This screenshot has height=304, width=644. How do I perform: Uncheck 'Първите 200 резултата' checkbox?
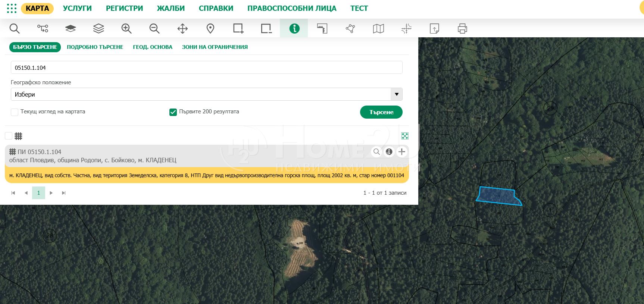(x=173, y=112)
